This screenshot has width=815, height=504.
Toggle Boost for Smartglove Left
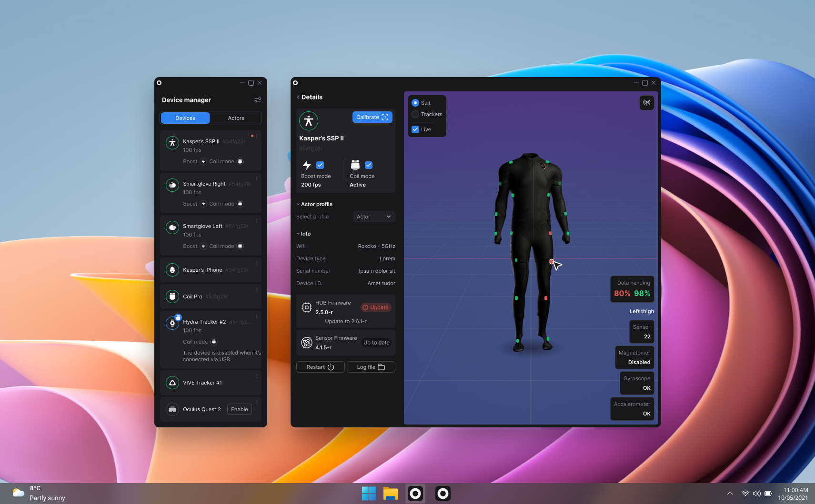click(x=203, y=246)
